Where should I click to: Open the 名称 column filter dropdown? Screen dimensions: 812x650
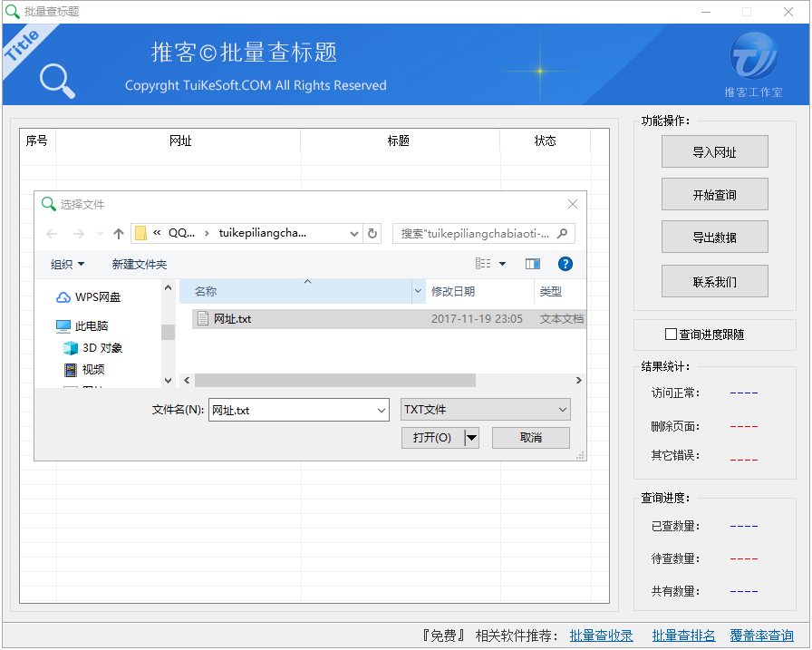tap(418, 292)
